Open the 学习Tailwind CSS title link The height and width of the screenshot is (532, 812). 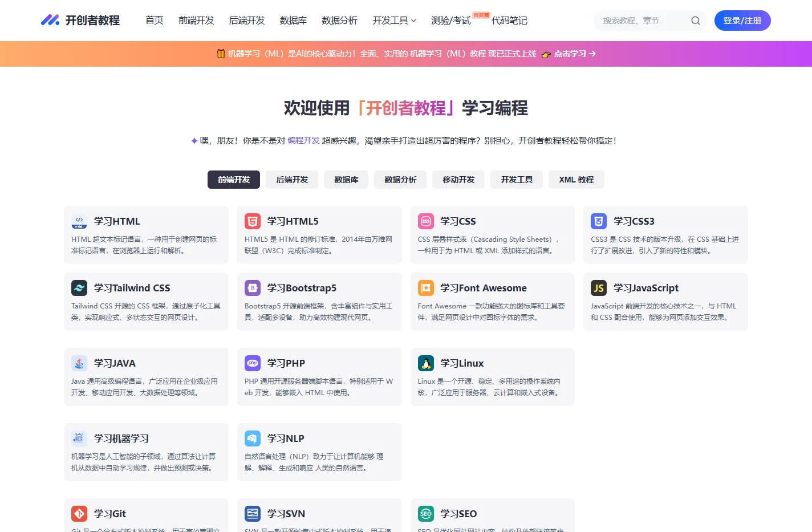[132, 288]
